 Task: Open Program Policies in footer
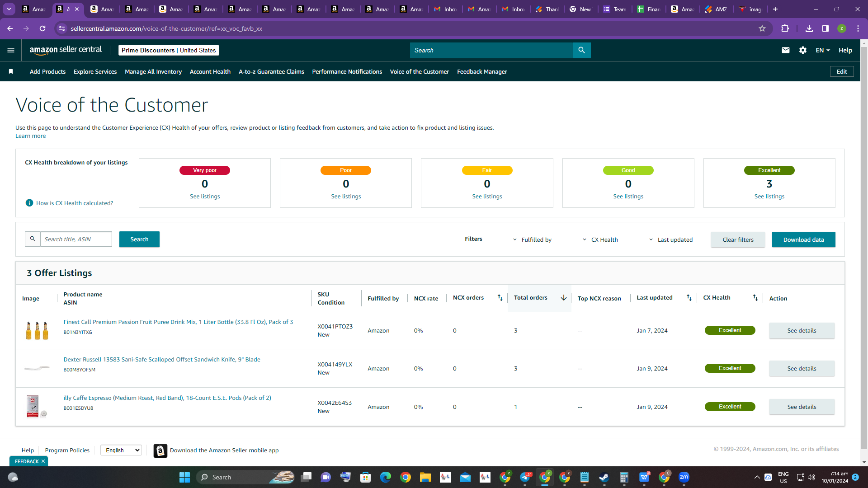tap(67, 450)
